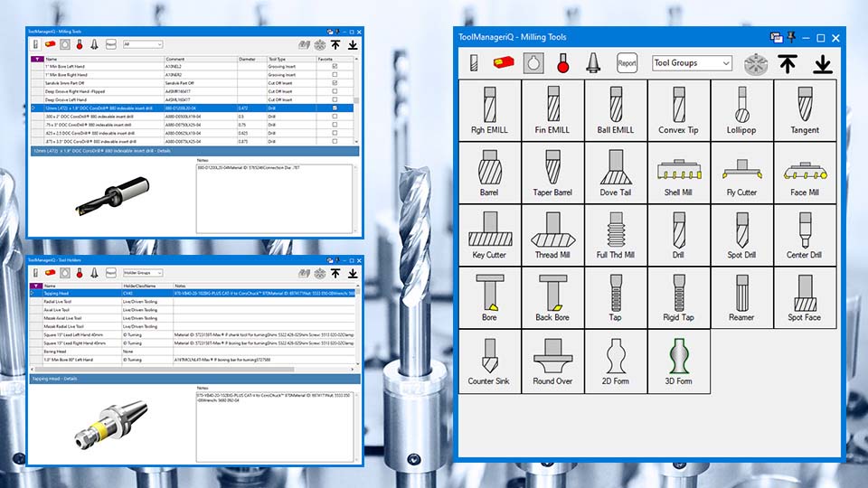Open the All filter dropdown in small Milling window
868x488 pixels.
point(143,44)
